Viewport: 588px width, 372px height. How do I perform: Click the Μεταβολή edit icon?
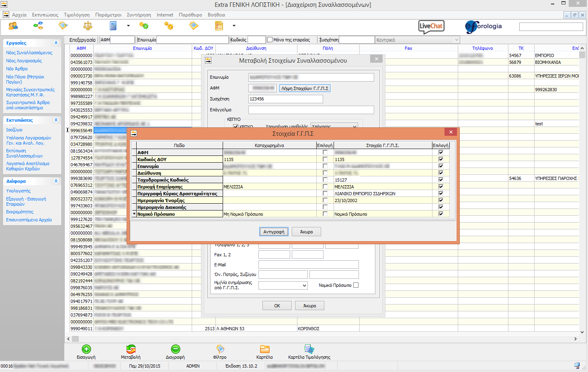[131, 349]
